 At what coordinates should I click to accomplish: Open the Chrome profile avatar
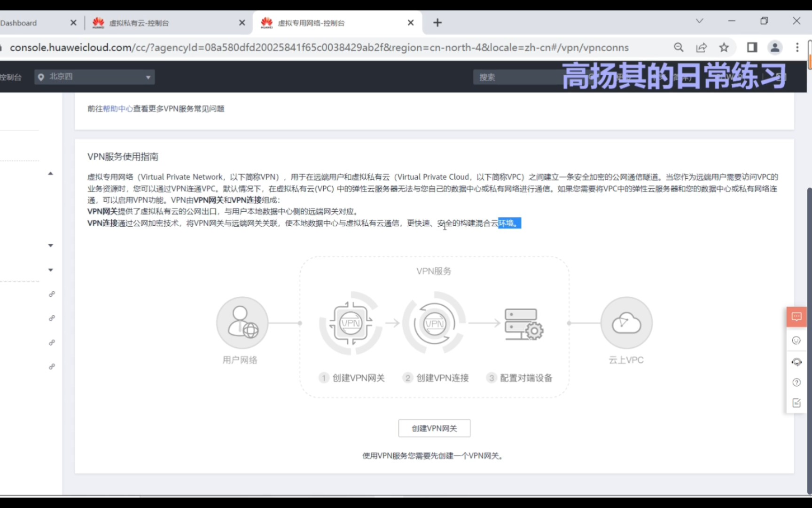[x=775, y=48]
